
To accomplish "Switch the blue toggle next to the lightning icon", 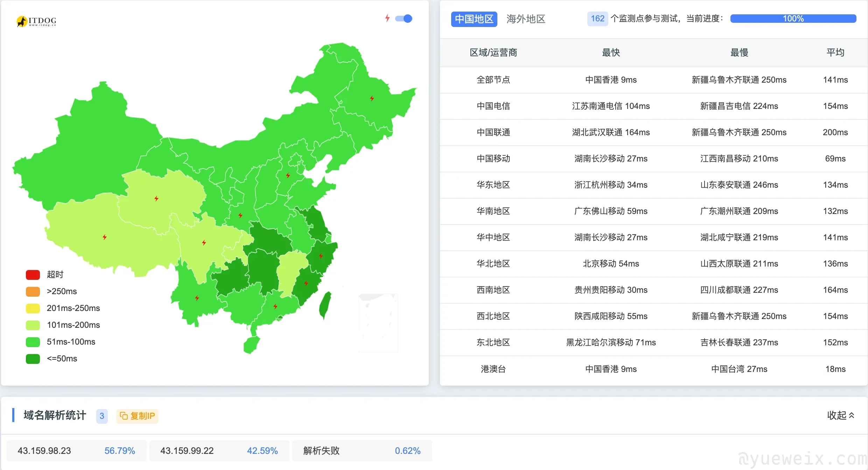I will (x=403, y=18).
